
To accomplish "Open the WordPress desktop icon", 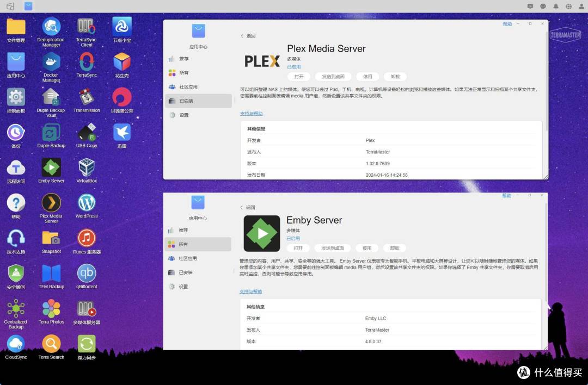I will 86,203.
